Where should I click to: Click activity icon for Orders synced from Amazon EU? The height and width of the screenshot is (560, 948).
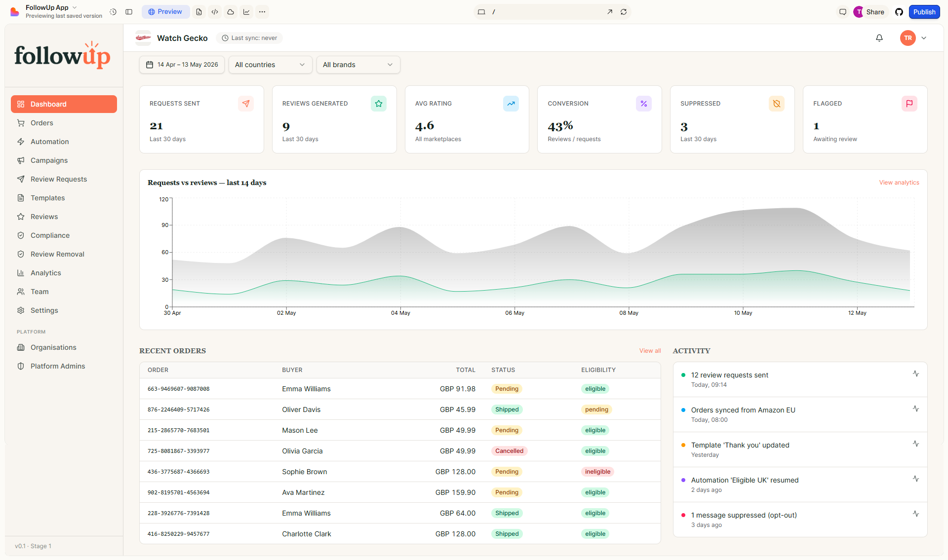tap(916, 409)
